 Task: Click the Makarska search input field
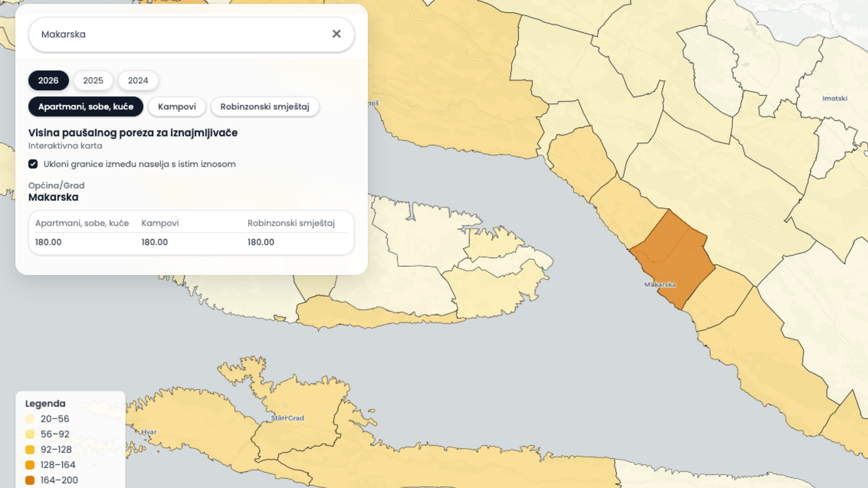pyautogui.click(x=181, y=34)
